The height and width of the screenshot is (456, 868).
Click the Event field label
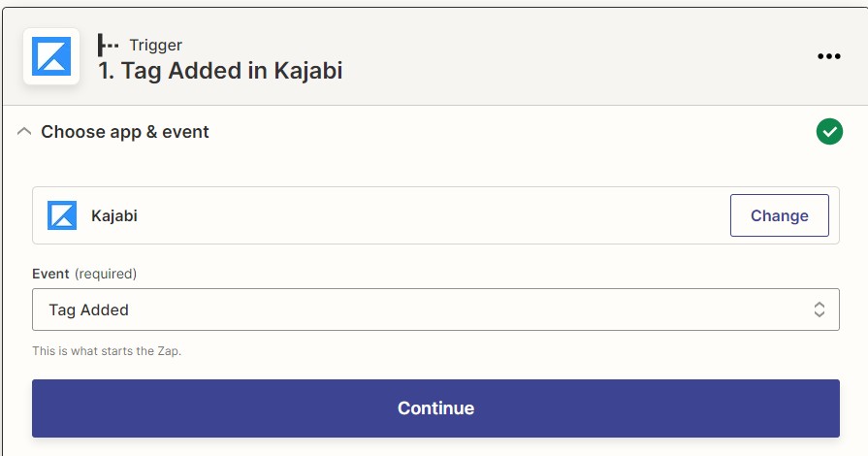click(51, 274)
